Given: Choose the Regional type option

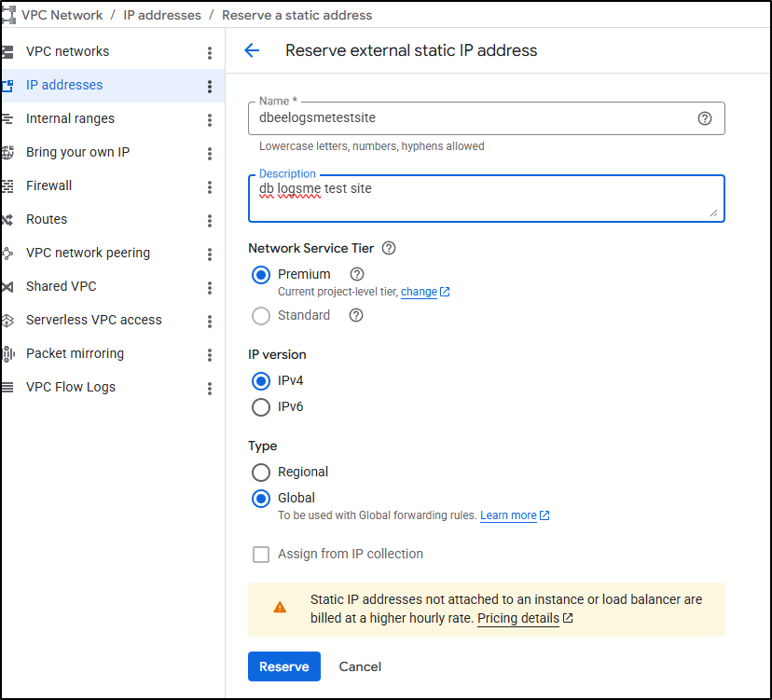Looking at the screenshot, I should (261, 472).
